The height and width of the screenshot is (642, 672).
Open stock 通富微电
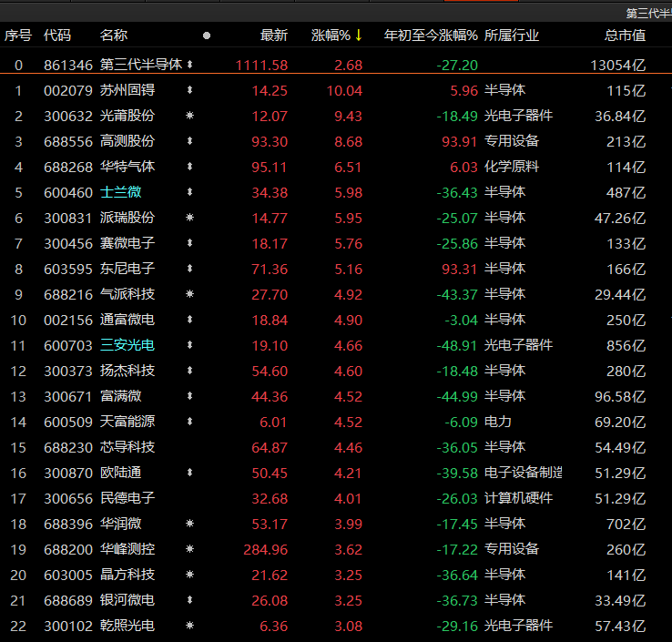pyautogui.click(x=127, y=320)
